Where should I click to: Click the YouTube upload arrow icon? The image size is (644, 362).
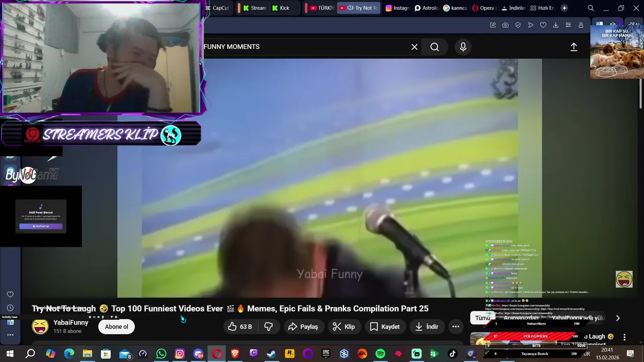[574, 47]
